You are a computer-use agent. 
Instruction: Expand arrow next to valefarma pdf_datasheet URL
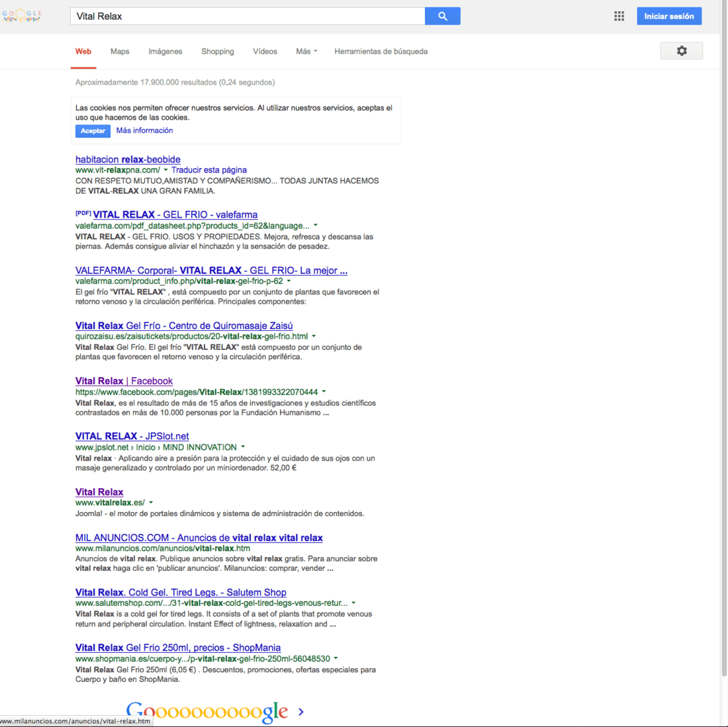(316, 226)
